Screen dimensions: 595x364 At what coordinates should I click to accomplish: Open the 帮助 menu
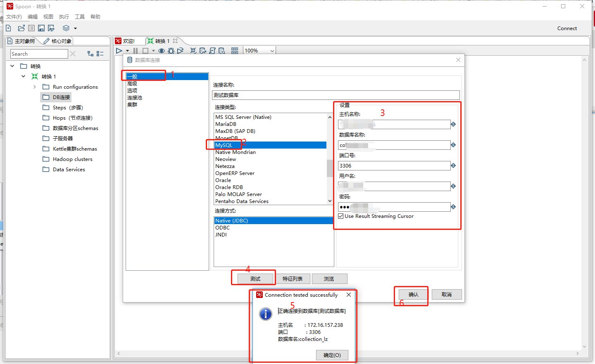(x=95, y=17)
